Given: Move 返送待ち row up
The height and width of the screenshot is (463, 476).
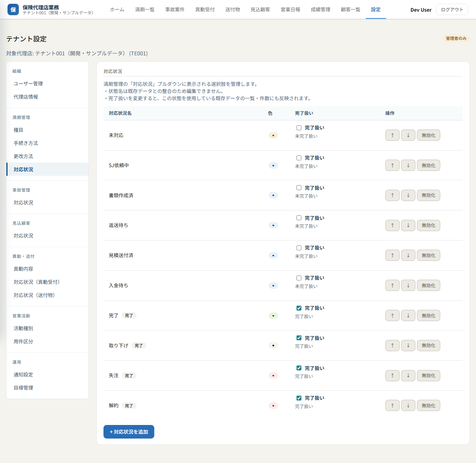Looking at the screenshot, I should coord(392,225).
